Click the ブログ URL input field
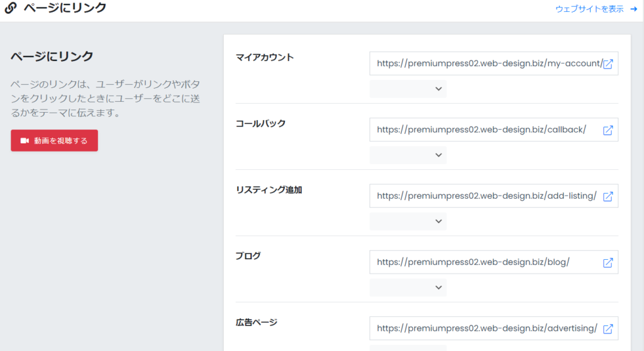Screen dimensions: 644x351 pos(494,262)
